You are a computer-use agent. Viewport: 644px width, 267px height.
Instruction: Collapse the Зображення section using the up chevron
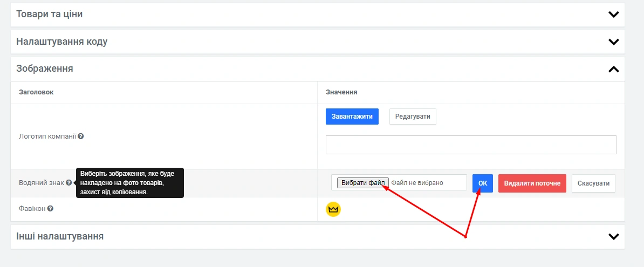(613, 69)
